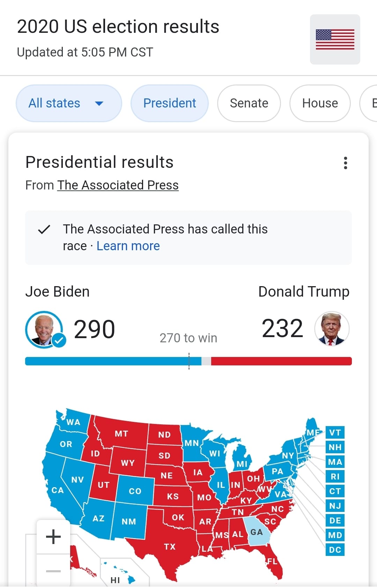Select the NJ state label box

pyautogui.click(x=335, y=506)
